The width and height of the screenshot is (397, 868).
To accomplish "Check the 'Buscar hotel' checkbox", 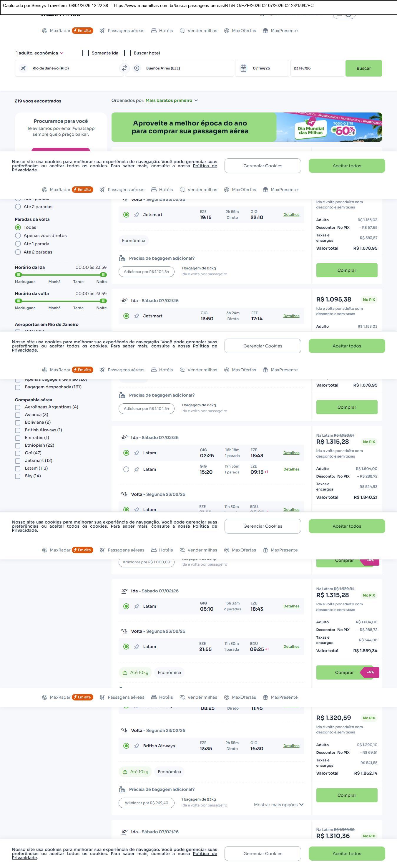I will [x=127, y=53].
